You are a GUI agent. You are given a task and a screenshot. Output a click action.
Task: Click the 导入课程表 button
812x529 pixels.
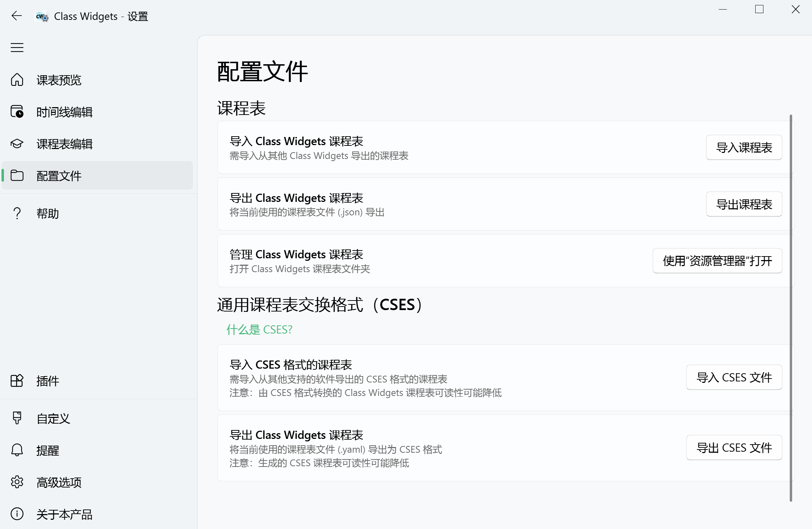tap(744, 147)
